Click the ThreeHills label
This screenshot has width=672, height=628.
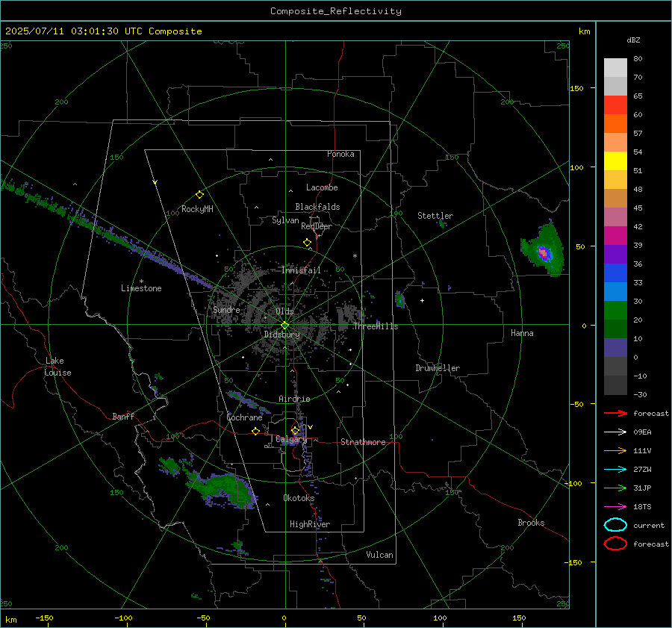tap(376, 326)
